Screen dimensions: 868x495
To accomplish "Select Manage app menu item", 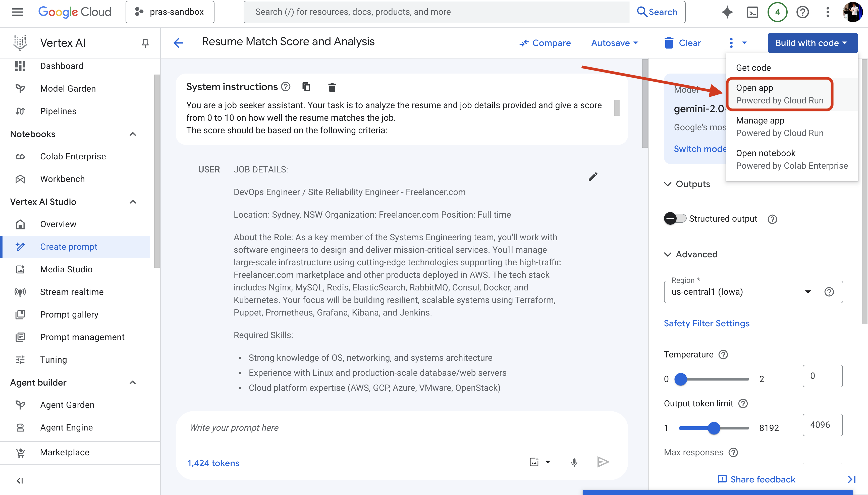I will click(792, 127).
